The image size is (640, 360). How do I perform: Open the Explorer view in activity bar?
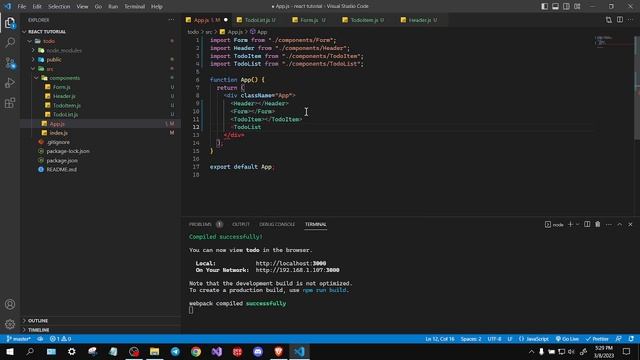coord(10,23)
